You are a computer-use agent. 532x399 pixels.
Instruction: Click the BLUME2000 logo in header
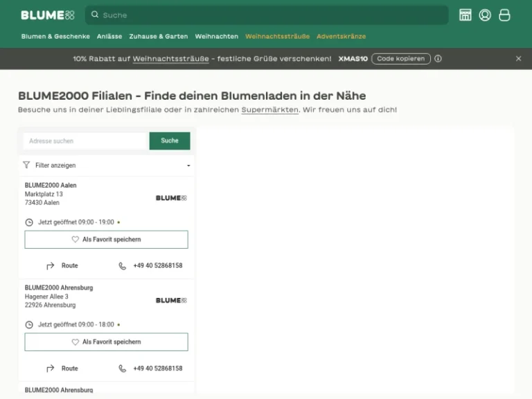click(47, 15)
